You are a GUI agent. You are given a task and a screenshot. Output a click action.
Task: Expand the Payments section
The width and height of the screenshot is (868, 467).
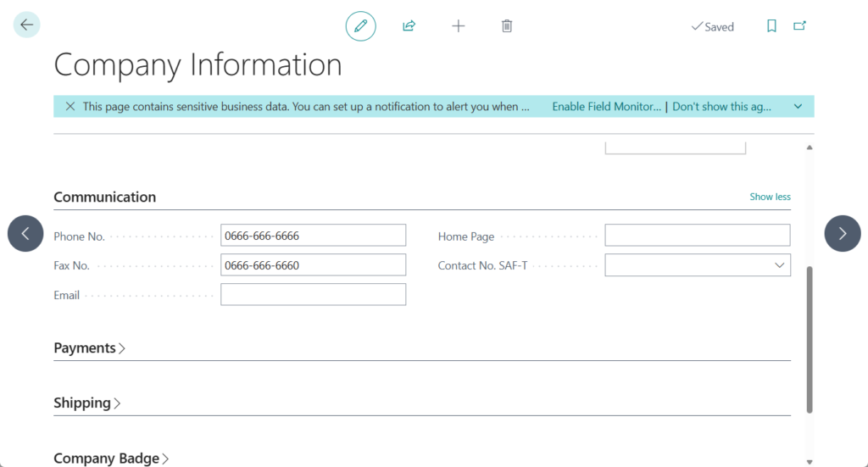coord(90,348)
